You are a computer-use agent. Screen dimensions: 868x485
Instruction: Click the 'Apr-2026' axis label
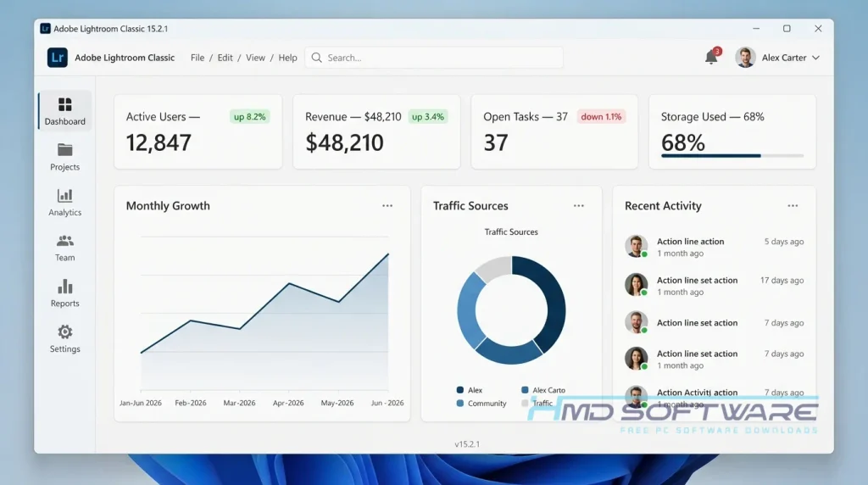click(288, 403)
